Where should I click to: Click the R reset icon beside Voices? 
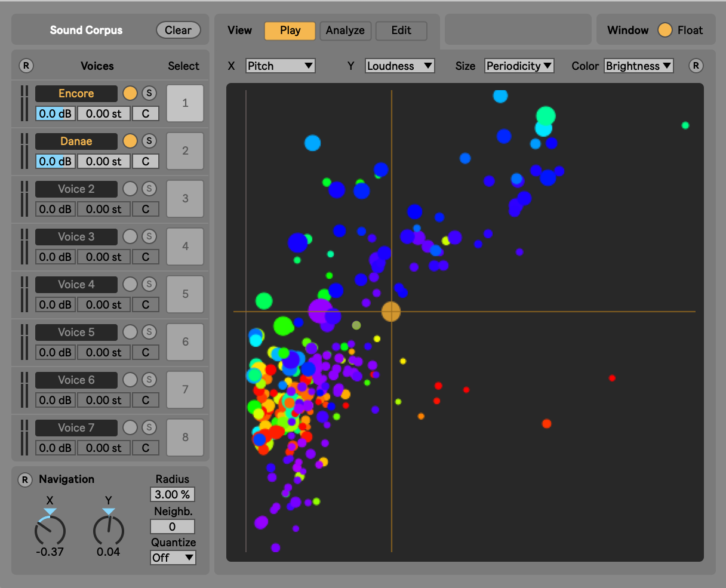pos(26,66)
